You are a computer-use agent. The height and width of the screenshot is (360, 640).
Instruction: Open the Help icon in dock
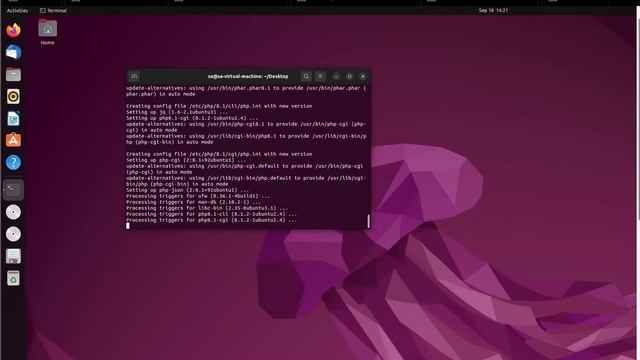(x=13, y=162)
